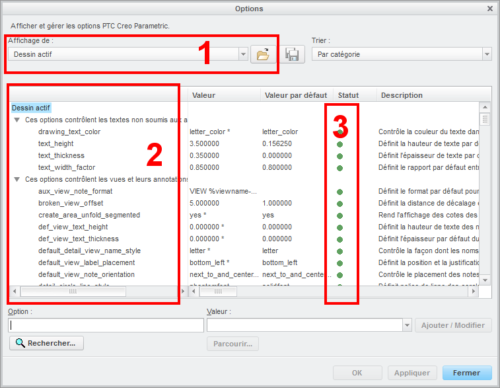Click the vertical scrollbar down arrow
This screenshot has width=500, height=388.
pyautogui.click(x=485, y=280)
